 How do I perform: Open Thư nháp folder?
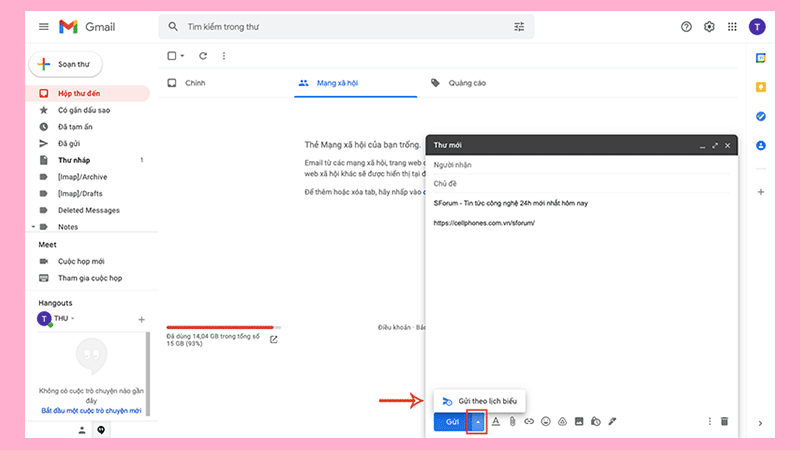tap(74, 160)
